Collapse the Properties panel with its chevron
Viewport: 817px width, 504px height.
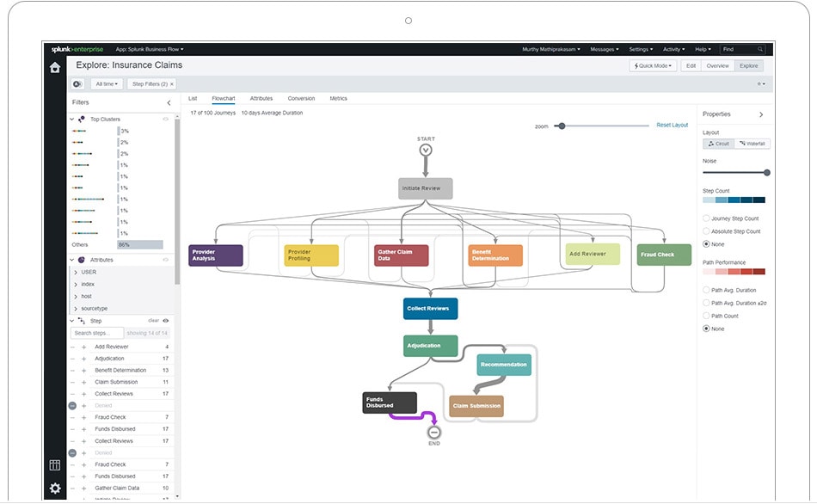761,114
